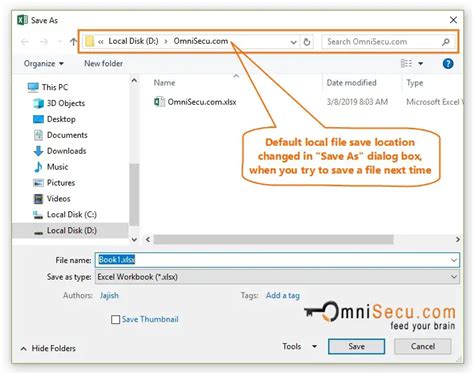Collapse with Hide Folders
The width and height of the screenshot is (474, 375).
[x=48, y=348]
